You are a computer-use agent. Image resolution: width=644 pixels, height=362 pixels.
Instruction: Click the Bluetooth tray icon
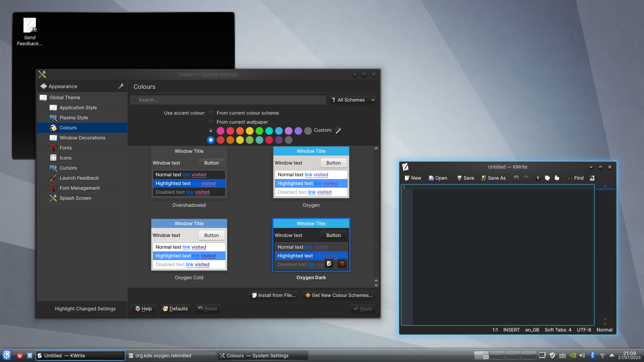[592, 355]
